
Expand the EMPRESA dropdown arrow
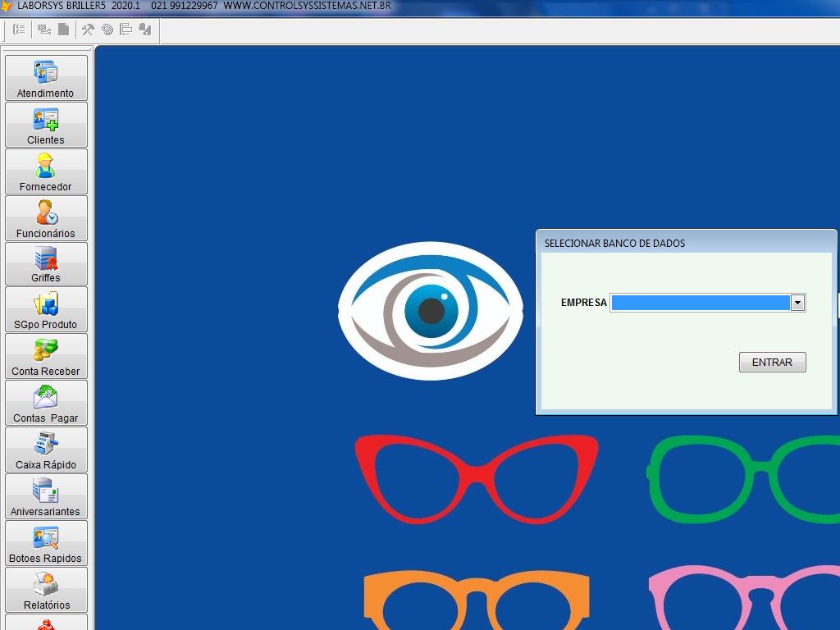coord(797,303)
